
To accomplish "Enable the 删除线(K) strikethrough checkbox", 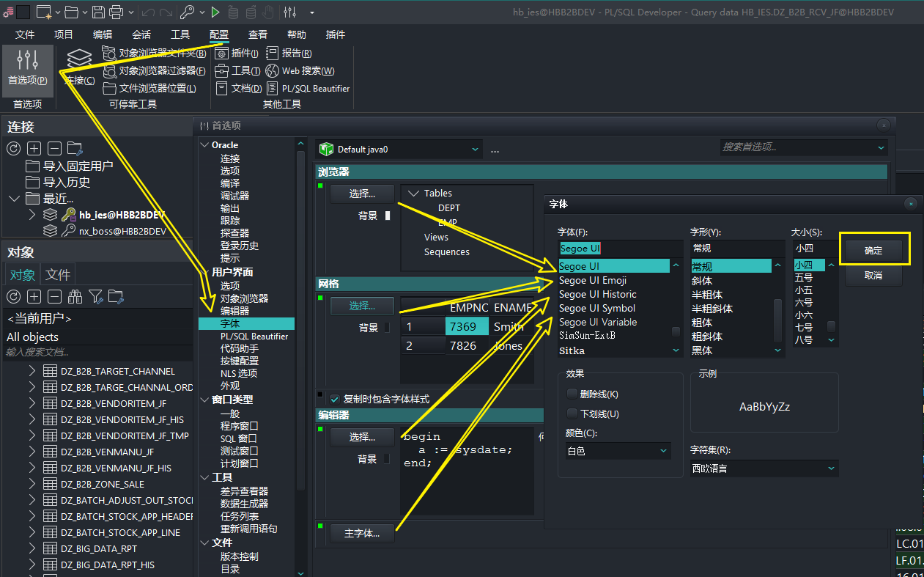I will tap(572, 394).
